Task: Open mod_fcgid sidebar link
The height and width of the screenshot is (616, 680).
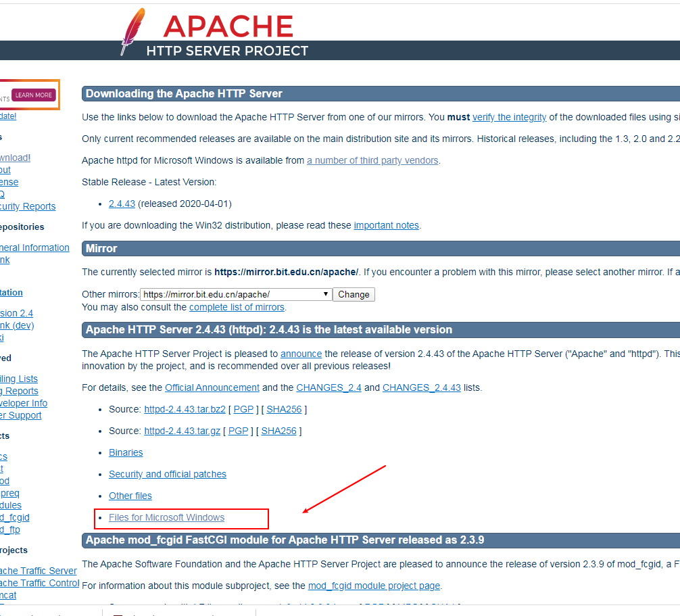Action: (15, 517)
